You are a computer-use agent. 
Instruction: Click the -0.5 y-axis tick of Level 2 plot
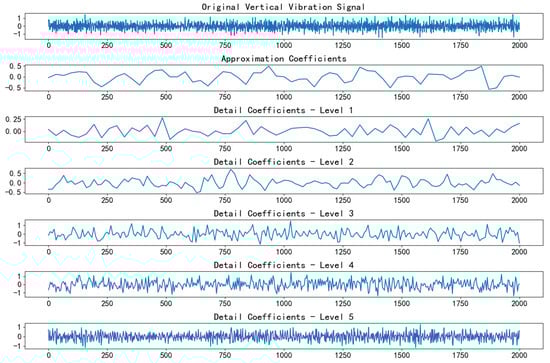13,192
